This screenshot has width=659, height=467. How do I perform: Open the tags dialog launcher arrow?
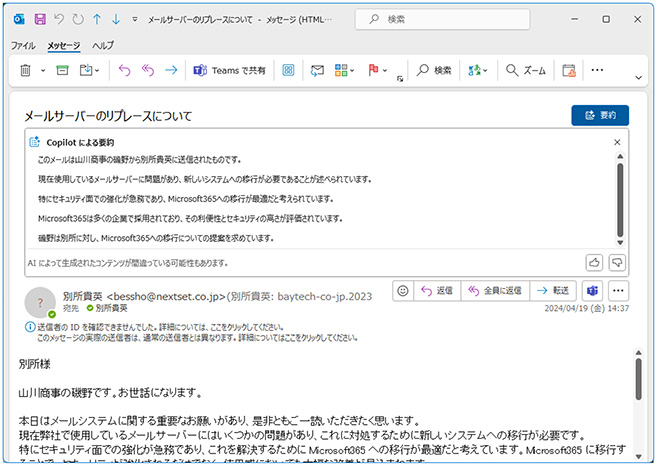[400, 79]
